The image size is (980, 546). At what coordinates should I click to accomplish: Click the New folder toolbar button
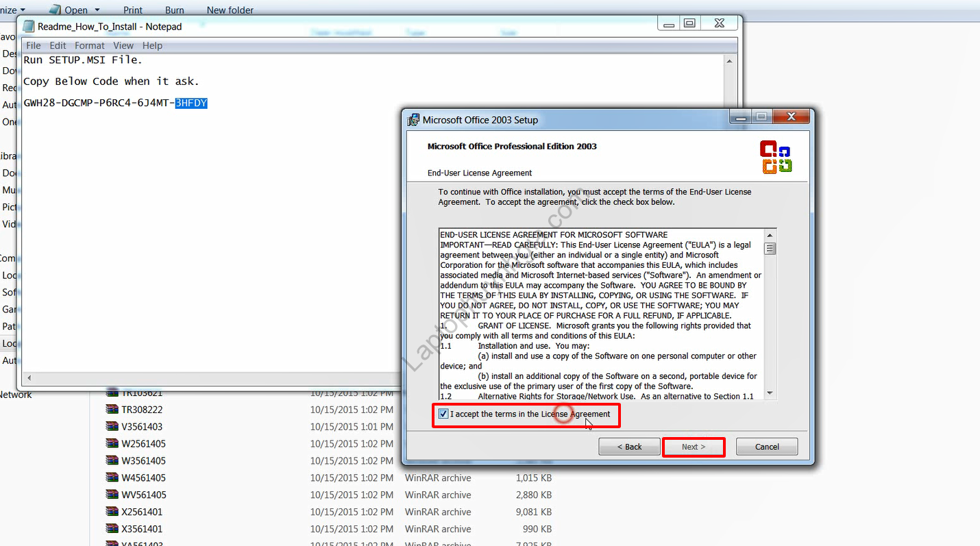pyautogui.click(x=230, y=10)
